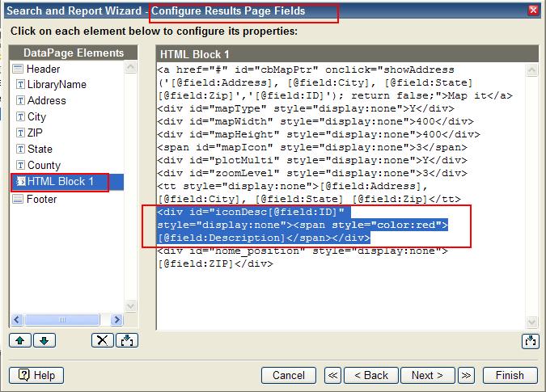Click the Footer element icon
546x392 pixels.
coord(18,199)
